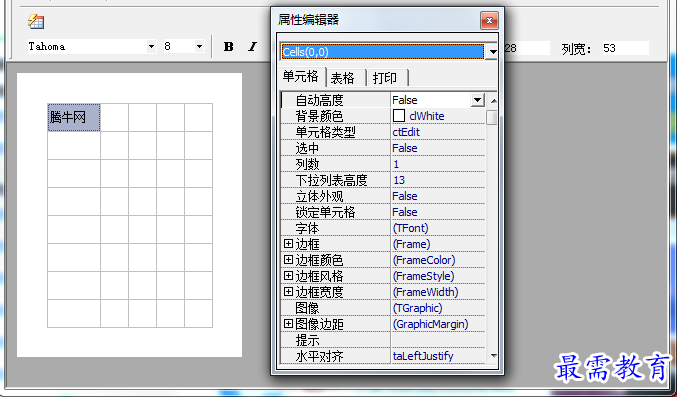Close the 属性编辑器 dialog
Image resolution: width=678 pixels, height=399 pixels.
(x=489, y=21)
